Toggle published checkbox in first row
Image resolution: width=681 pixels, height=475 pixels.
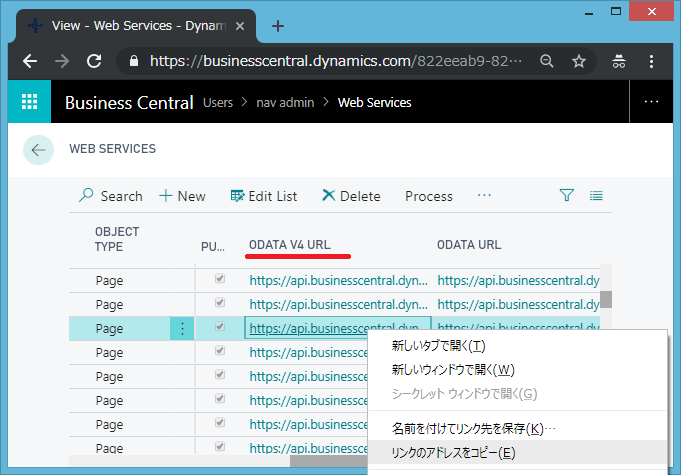(x=220, y=281)
